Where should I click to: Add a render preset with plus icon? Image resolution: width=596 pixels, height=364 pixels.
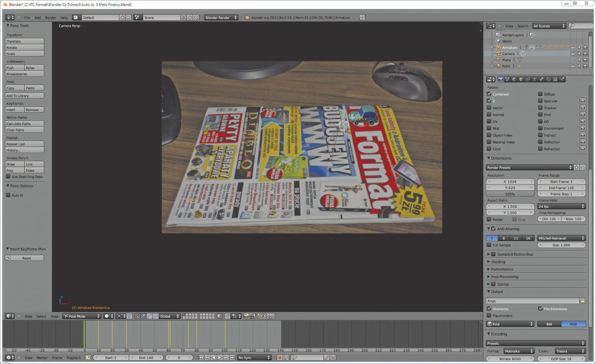click(x=576, y=168)
